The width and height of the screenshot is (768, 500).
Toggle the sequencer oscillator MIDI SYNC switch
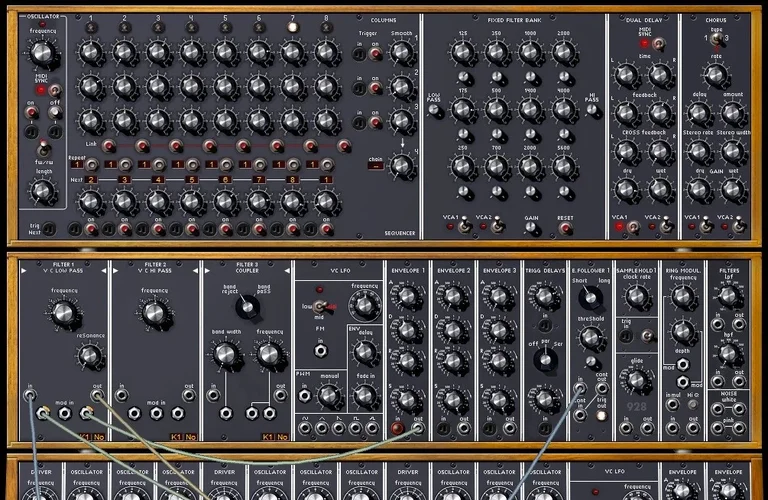pos(55,90)
